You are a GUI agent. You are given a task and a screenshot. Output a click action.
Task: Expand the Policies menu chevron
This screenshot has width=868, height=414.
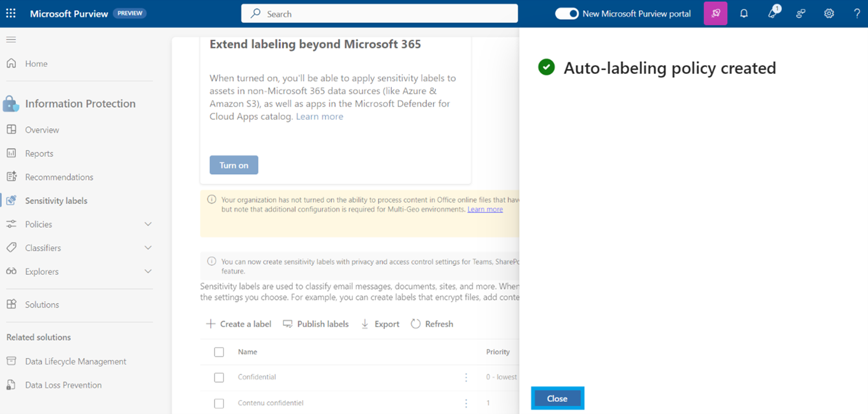coord(148,225)
